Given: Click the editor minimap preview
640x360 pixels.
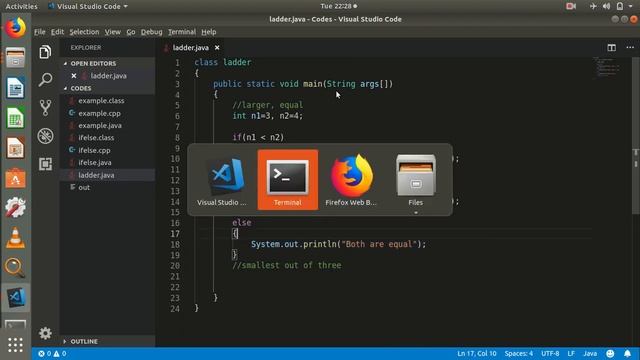Looking at the screenshot, I should [608, 67].
